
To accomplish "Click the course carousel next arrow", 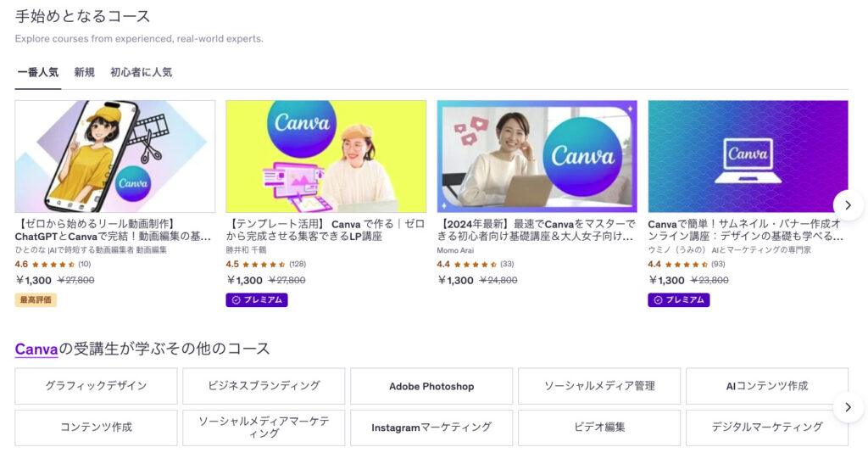I will tap(848, 204).
